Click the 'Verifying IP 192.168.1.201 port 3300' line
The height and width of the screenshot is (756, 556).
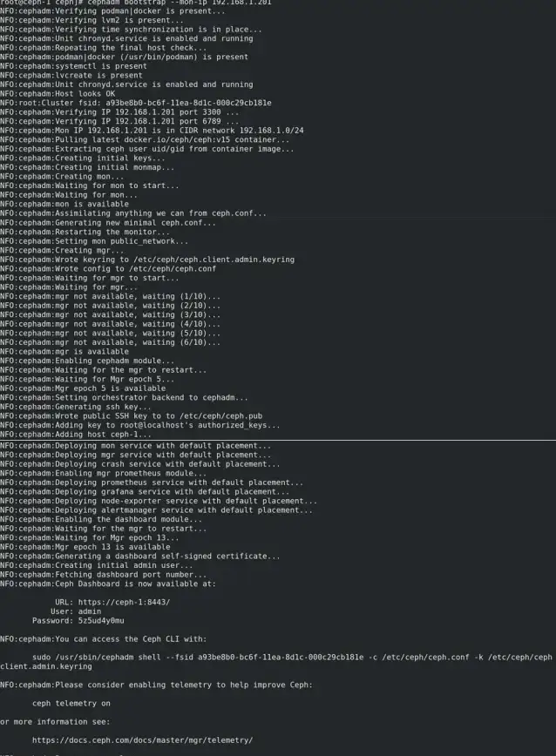[x=119, y=112]
